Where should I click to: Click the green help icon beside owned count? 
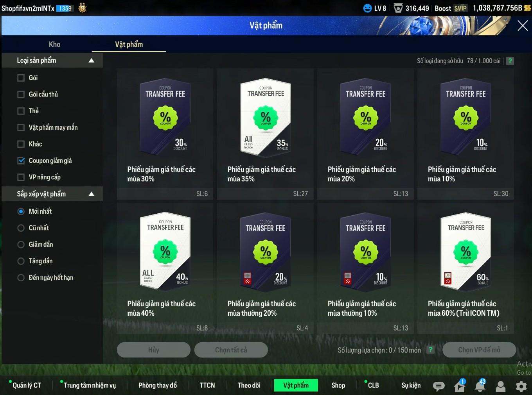point(510,61)
